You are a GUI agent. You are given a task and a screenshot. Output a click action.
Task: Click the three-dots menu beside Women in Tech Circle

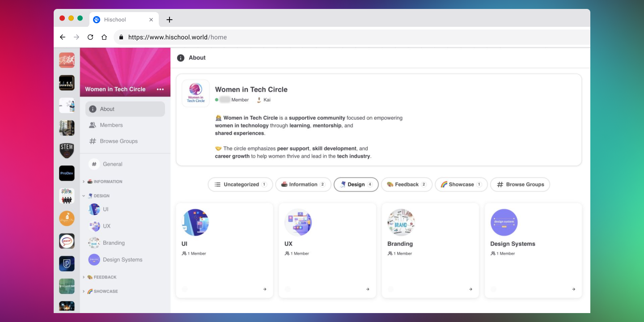(x=160, y=89)
